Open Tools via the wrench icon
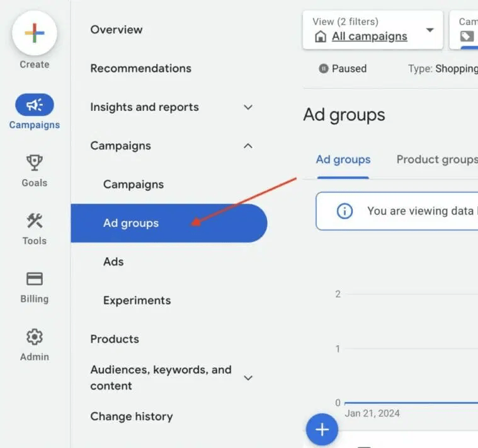 click(35, 221)
